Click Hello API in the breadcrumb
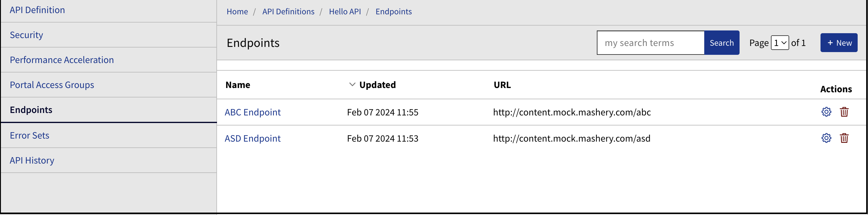The height and width of the screenshot is (215, 868). click(x=345, y=11)
